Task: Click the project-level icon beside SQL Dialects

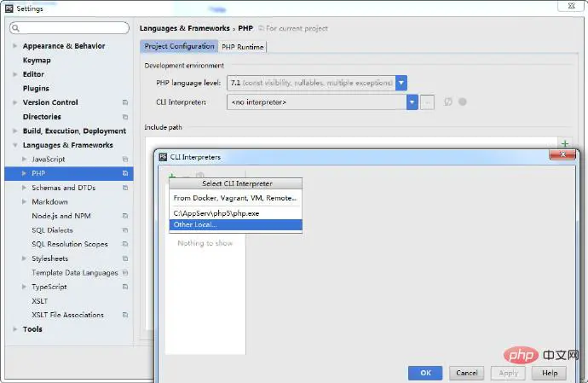Action: point(125,230)
